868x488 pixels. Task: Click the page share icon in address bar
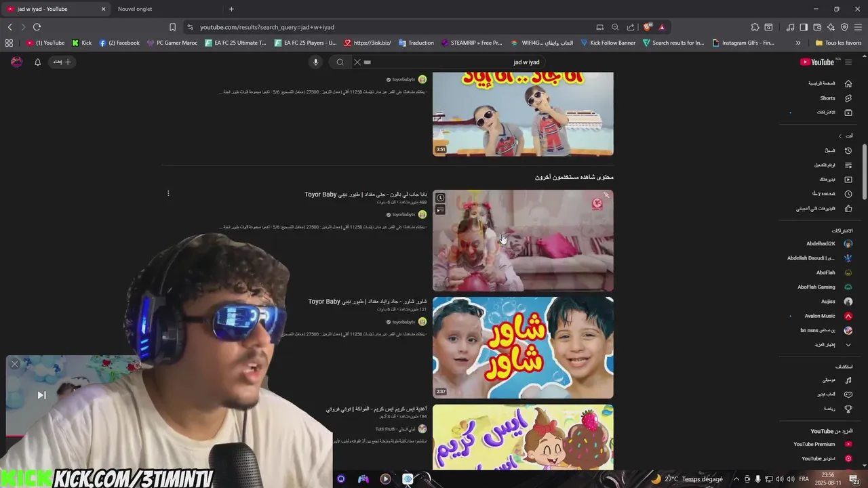(631, 27)
